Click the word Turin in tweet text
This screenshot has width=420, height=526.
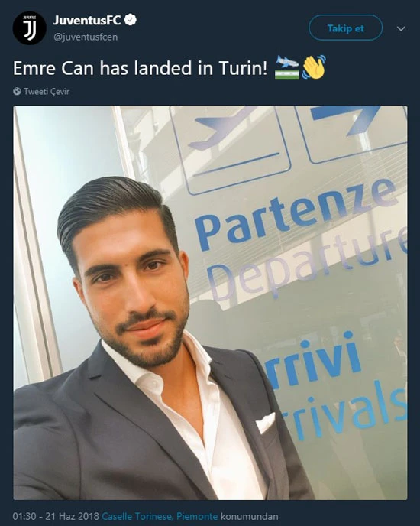pyautogui.click(x=243, y=68)
